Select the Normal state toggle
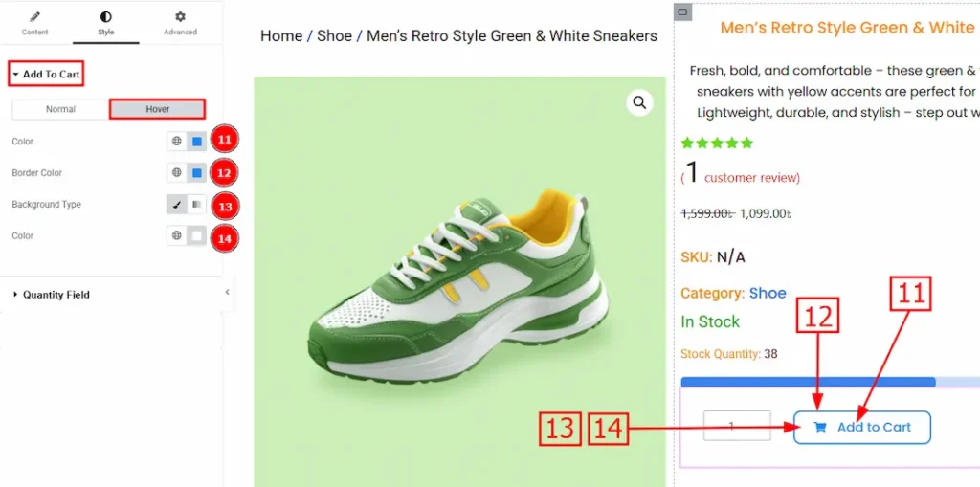Viewport: 980px width, 487px height. (60, 109)
